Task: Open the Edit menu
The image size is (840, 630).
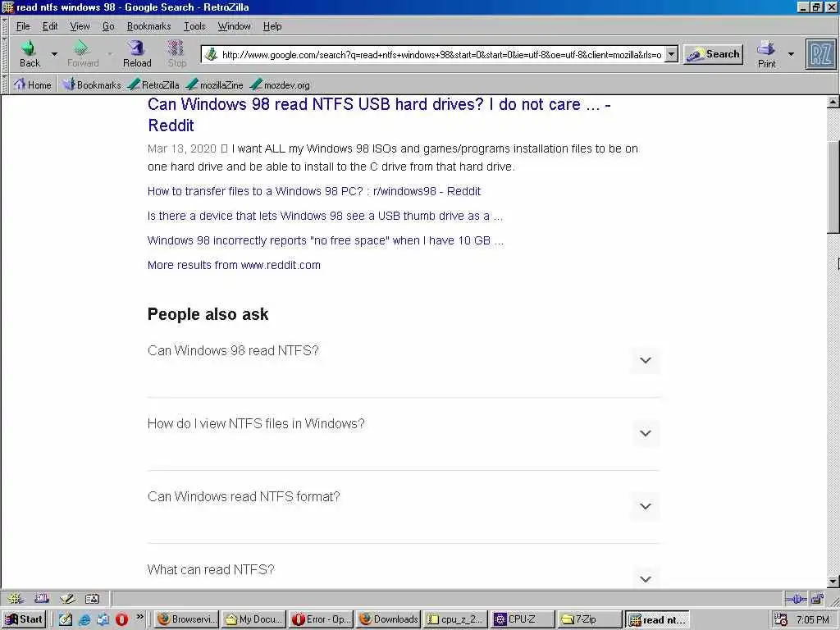Action: (x=50, y=26)
